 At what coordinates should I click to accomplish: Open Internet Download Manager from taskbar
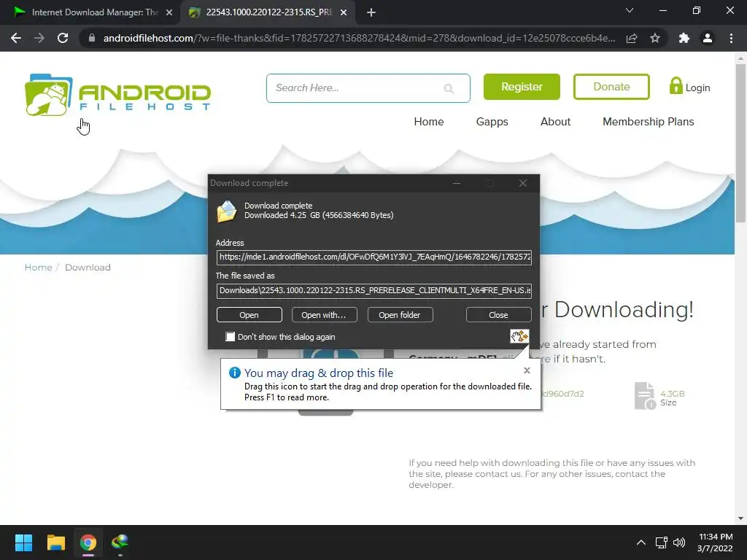120,542
